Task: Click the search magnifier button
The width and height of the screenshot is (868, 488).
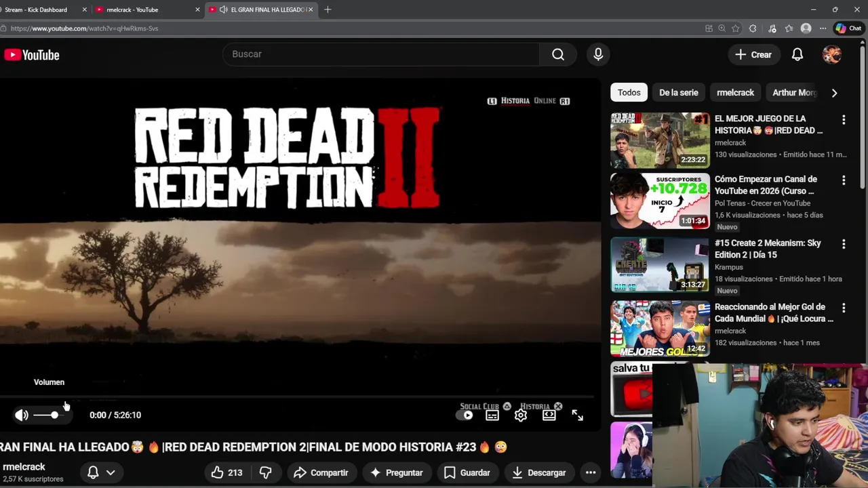Action: pos(558,54)
